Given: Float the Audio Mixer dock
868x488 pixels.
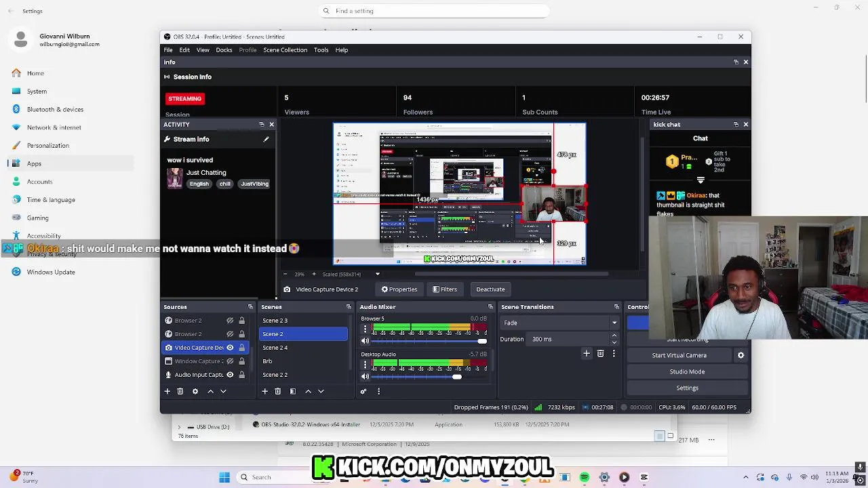Looking at the screenshot, I should tap(490, 307).
